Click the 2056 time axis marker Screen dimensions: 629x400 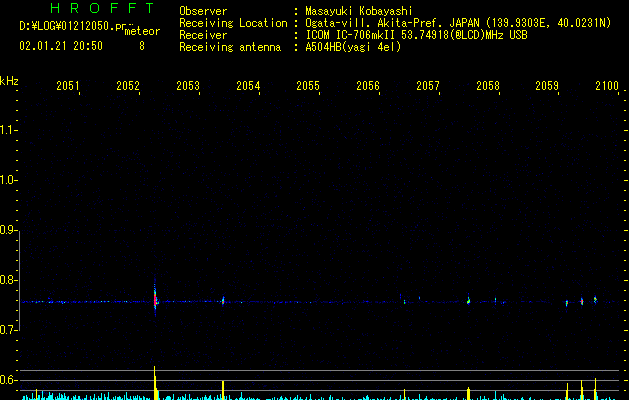click(368, 86)
